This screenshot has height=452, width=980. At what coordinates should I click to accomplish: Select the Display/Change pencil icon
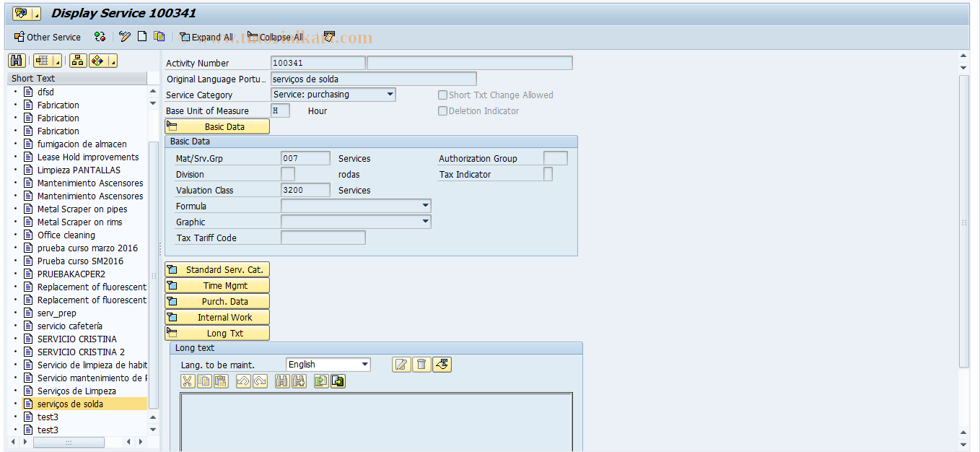(x=124, y=36)
